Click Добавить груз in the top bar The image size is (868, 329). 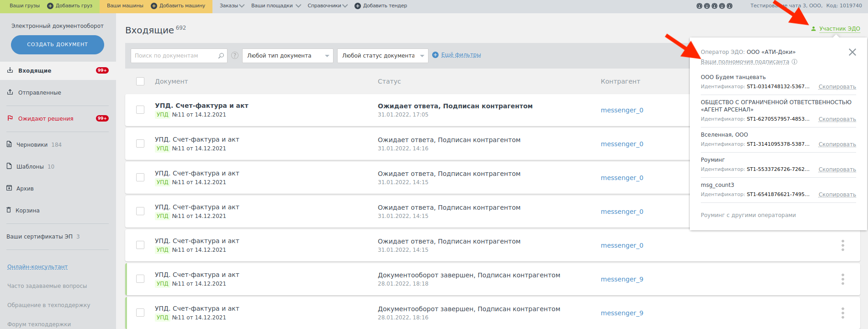click(x=74, y=6)
